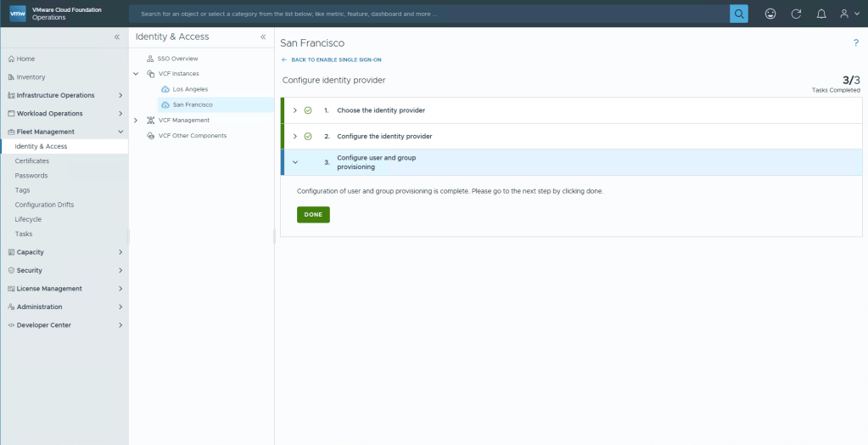Click the search magnifier button
Image resolution: width=868 pixels, height=445 pixels.
(x=739, y=14)
